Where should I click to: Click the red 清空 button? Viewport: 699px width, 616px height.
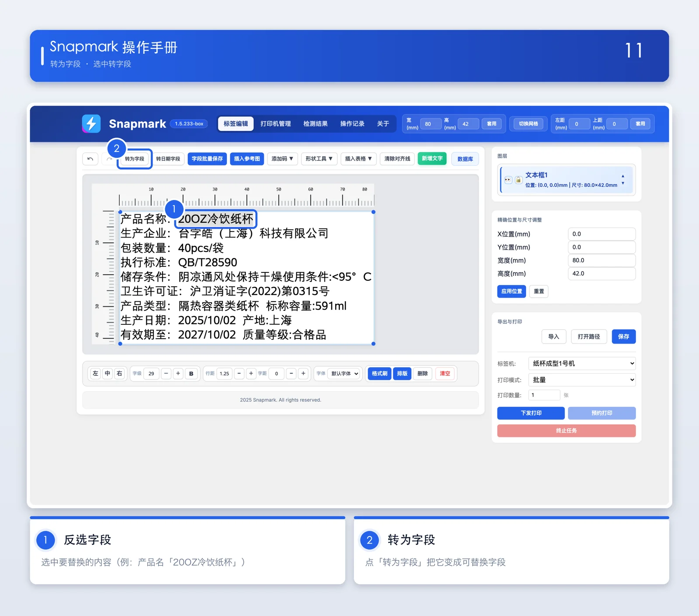pyautogui.click(x=445, y=374)
